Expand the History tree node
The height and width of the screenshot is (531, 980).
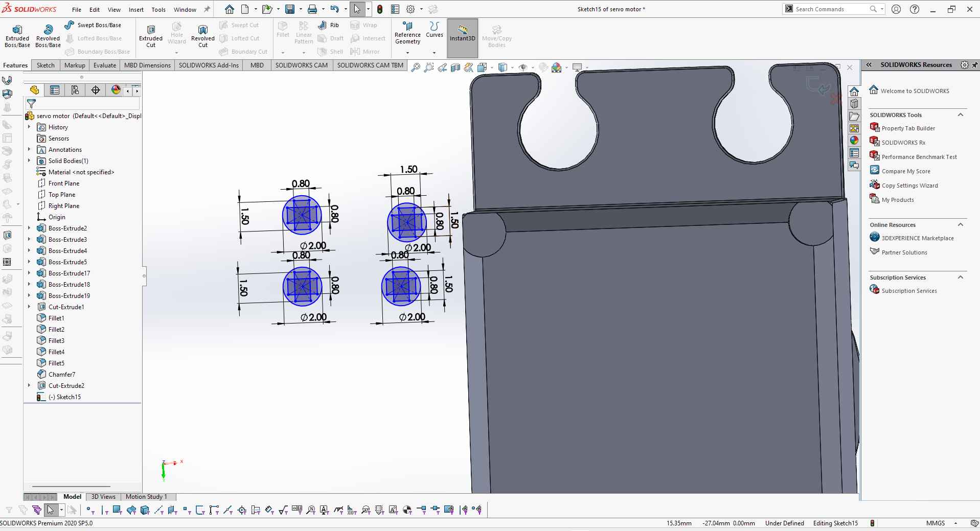coord(29,127)
